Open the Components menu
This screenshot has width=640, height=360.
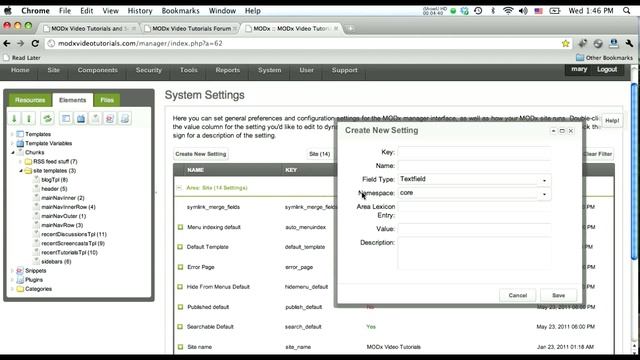pos(98,70)
